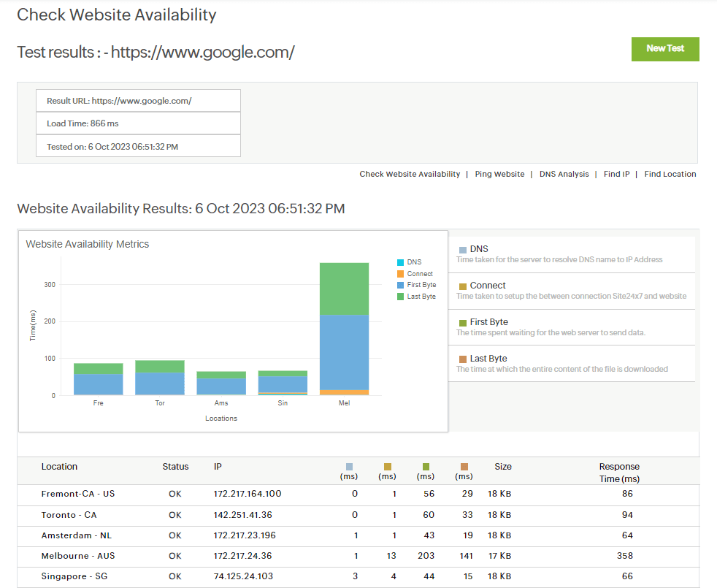Open the Ping Website link
The height and width of the screenshot is (588, 717).
[x=499, y=175]
